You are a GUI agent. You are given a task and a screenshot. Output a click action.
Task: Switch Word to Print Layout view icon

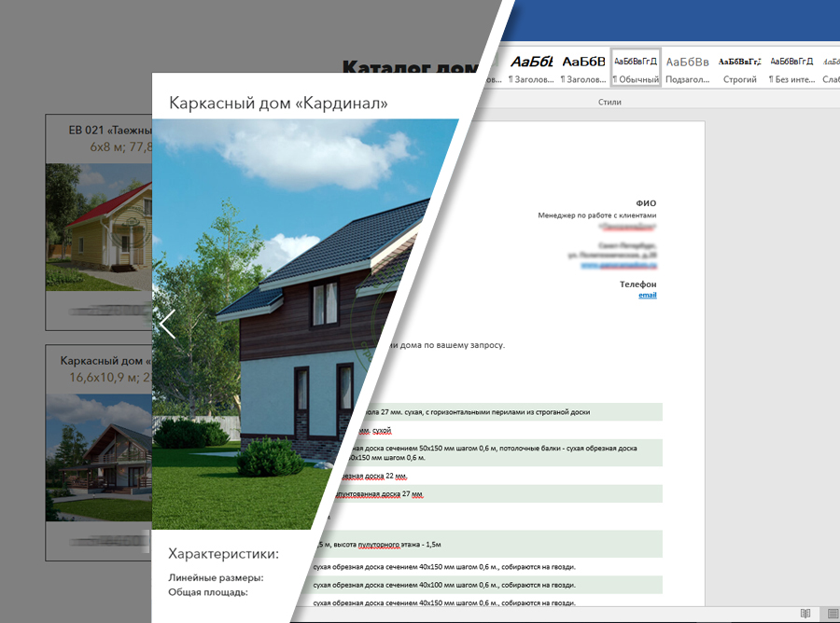click(833, 614)
